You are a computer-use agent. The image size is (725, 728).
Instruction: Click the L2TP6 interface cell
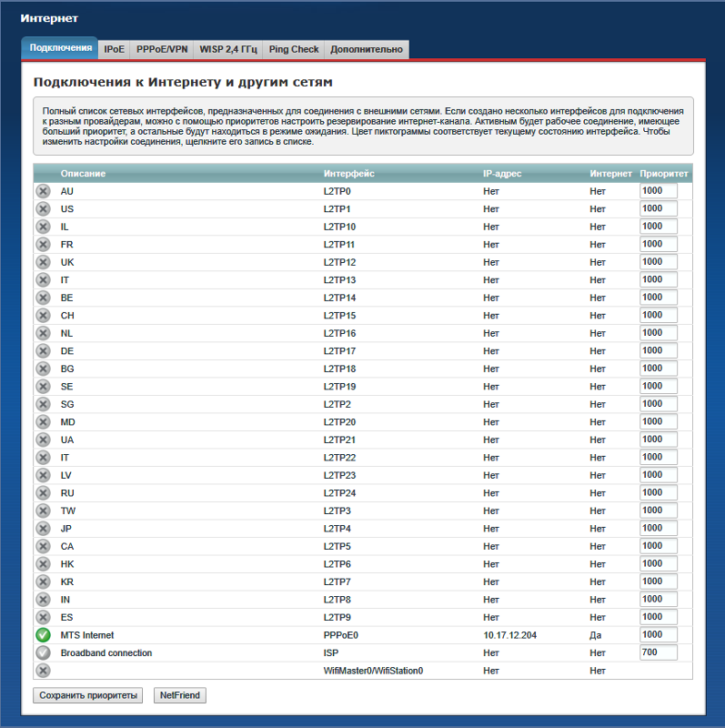(x=337, y=564)
